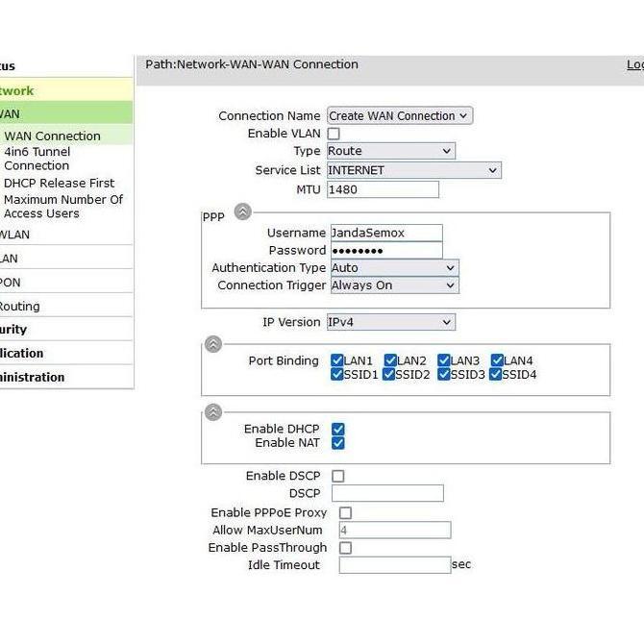Tick the Enable VLAN checkbox
Viewport: 644px width, 644px height.
coord(334,134)
